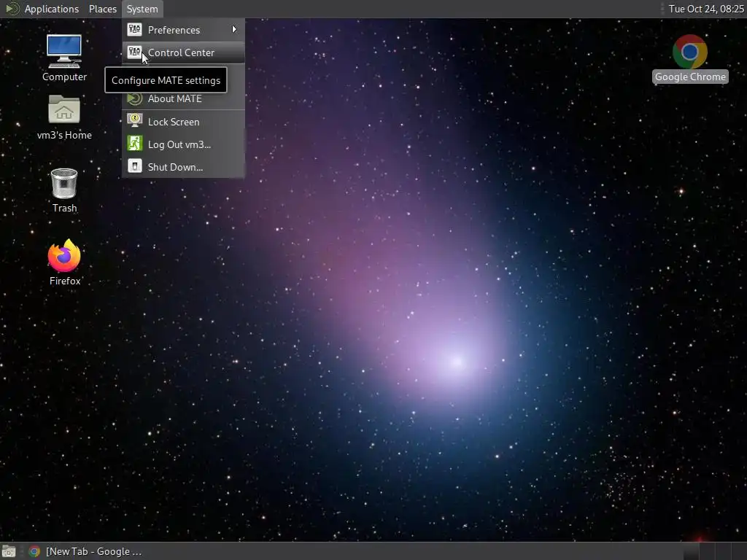Click the Chrome icon in the taskbar
This screenshot has height=560, width=747.
tap(34, 551)
